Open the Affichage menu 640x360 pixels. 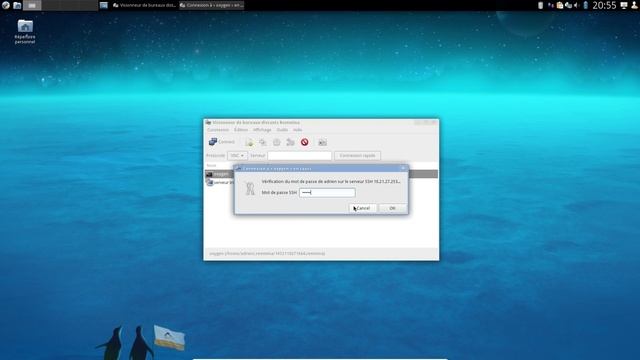[x=262, y=130]
